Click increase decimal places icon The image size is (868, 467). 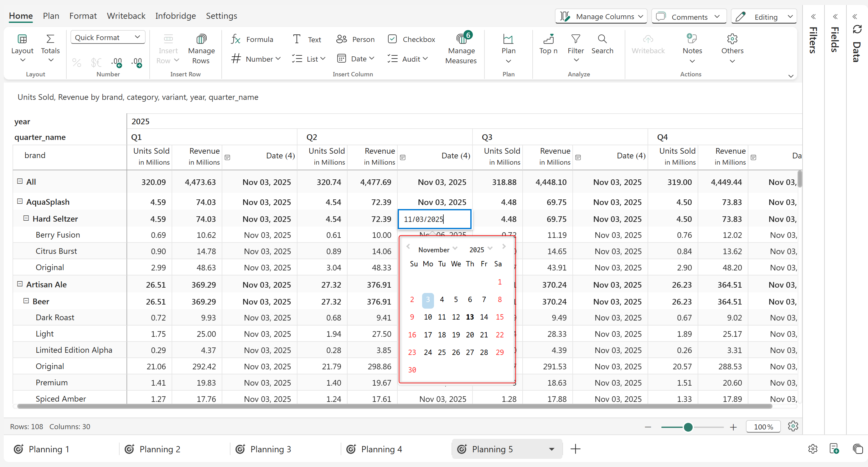116,62
